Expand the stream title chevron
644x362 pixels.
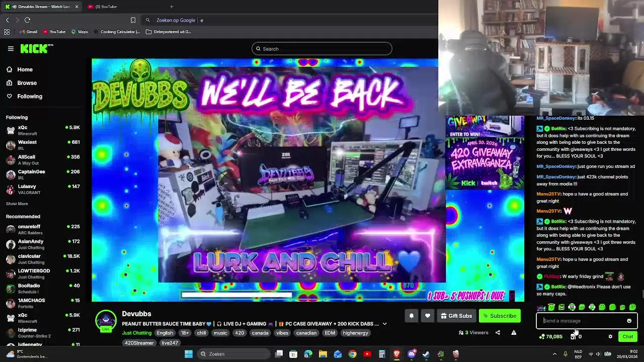tap(384, 324)
